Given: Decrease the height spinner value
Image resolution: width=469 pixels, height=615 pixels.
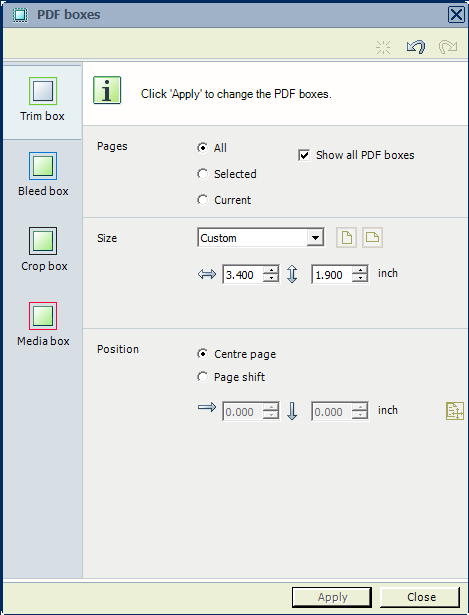Looking at the screenshot, I should [x=360, y=278].
